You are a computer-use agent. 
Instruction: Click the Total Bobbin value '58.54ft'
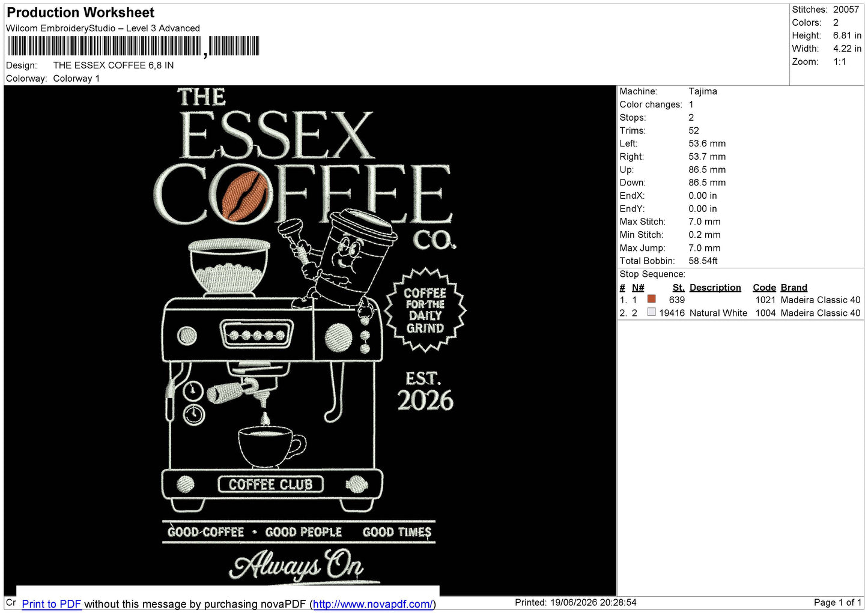click(703, 261)
